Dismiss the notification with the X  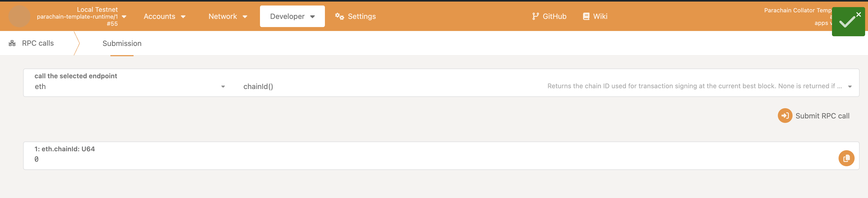(858, 14)
